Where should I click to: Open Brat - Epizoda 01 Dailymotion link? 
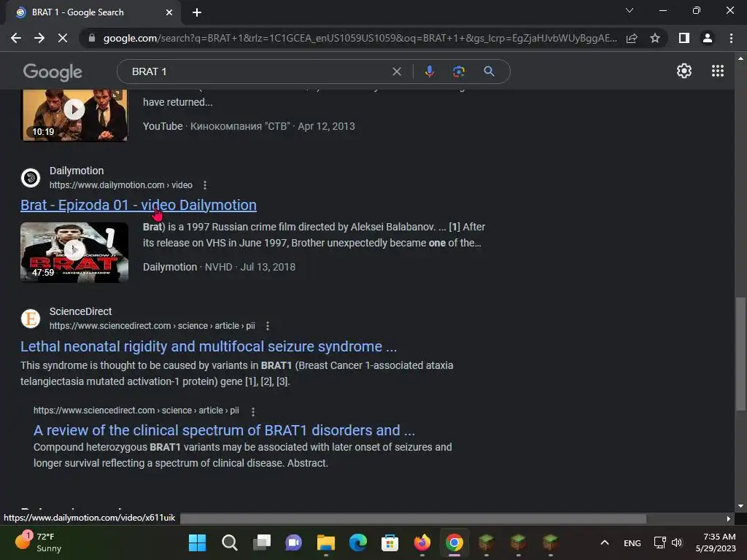pyautogui.click(x=139, y=205)
